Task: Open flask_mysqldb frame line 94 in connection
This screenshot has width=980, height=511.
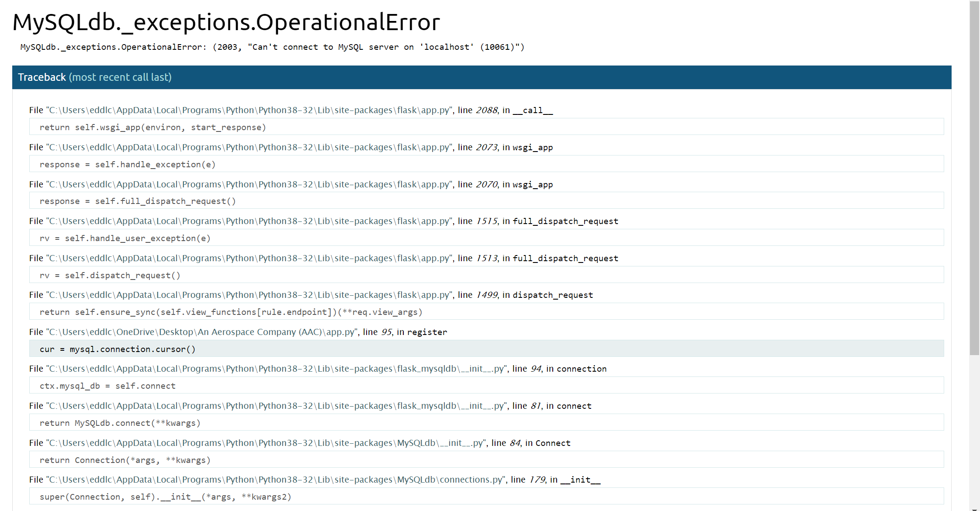Action: (x=318, y=369)
